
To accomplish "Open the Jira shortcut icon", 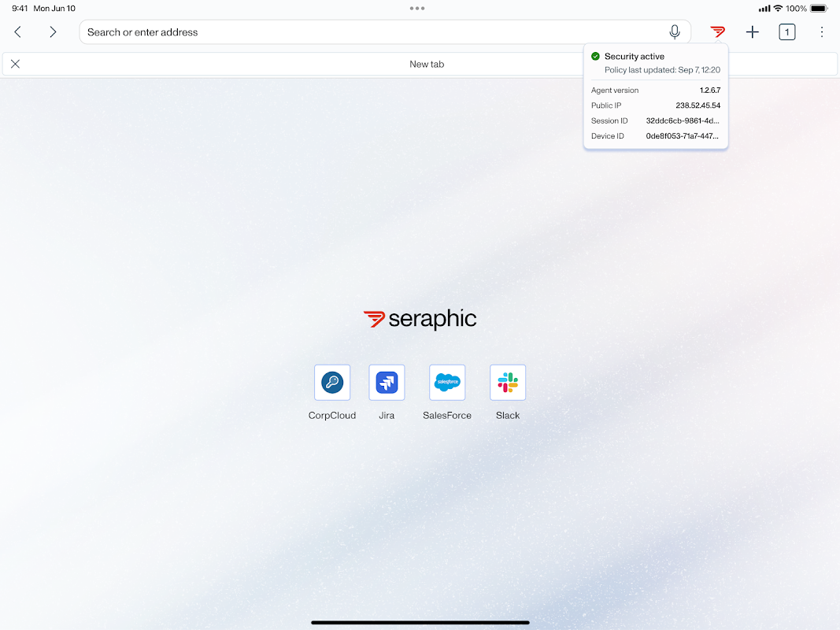I will click(x=387, y=383).
